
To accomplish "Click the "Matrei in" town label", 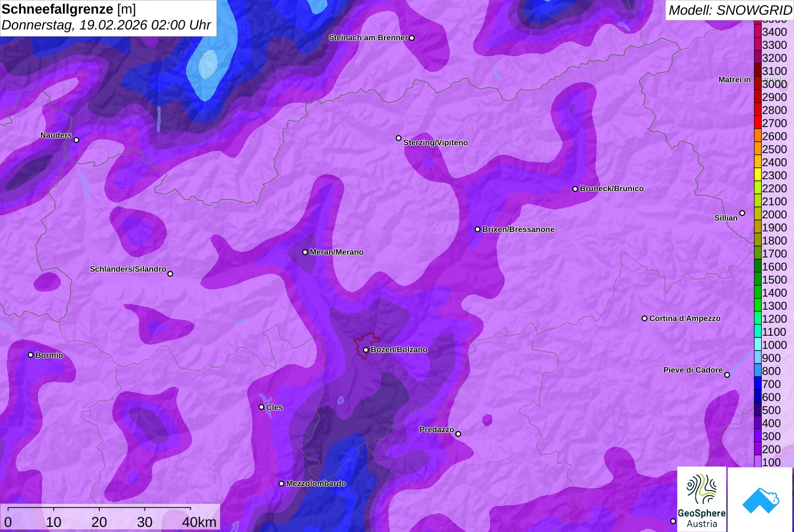I will point(734,80).
